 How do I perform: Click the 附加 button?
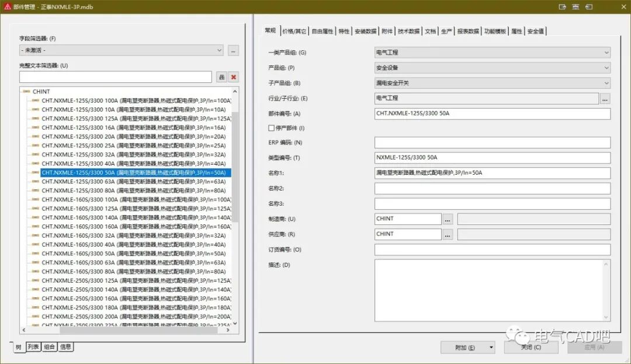(x=462, y=347)
